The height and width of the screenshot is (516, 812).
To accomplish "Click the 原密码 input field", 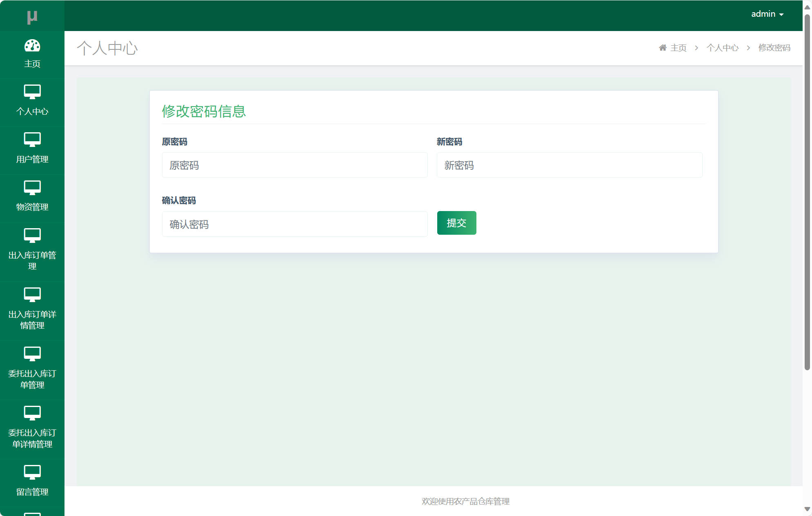I will pos(294,165).
